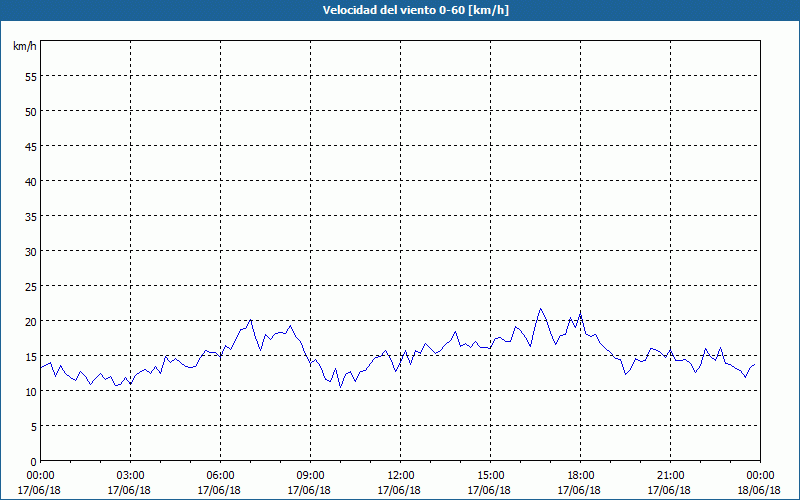This screenshot has width=800, height=500.
Task: Click the chart title 'Velocidad del viento 0-60 [km/h]'
Action: pyautogui.click(x=415, y=10)
